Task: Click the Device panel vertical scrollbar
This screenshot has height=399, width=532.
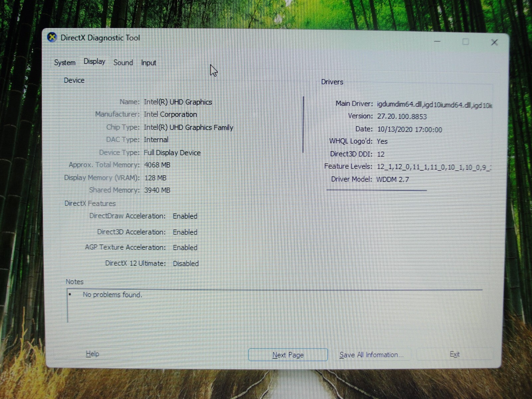Action: click(x=303, y=124)
